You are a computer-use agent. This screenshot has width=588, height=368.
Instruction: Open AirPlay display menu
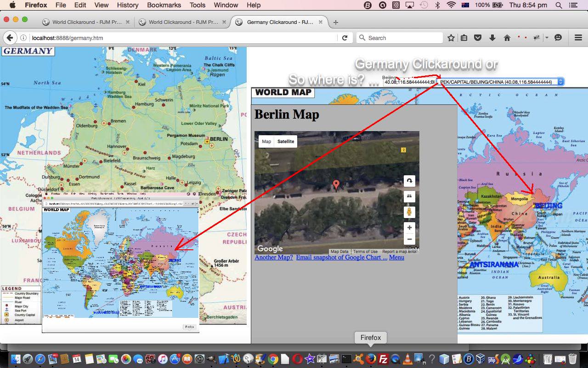coord(409,5)
